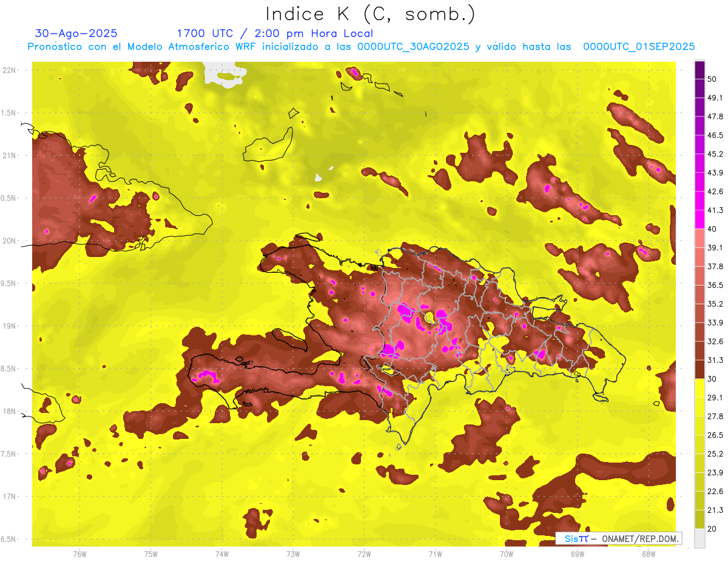Click the "43.9" color scale value
This screenshot has height=562, width=728.
(x=715, y=173)
